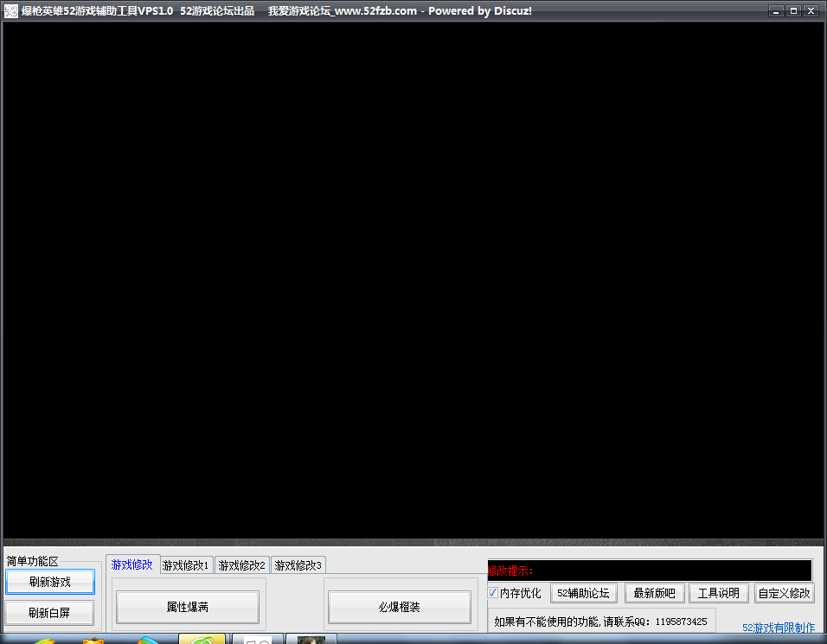Open the 游戏修改3 tab
The height and width of the screenshot is (644, 827).
[x=298, y=565]
